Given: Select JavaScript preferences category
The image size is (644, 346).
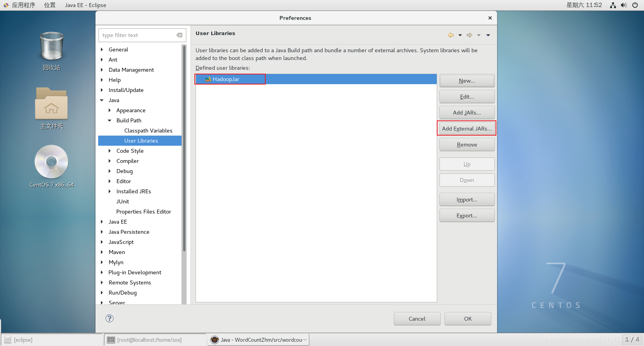Looking at the screenshot, I should (121, 242).
